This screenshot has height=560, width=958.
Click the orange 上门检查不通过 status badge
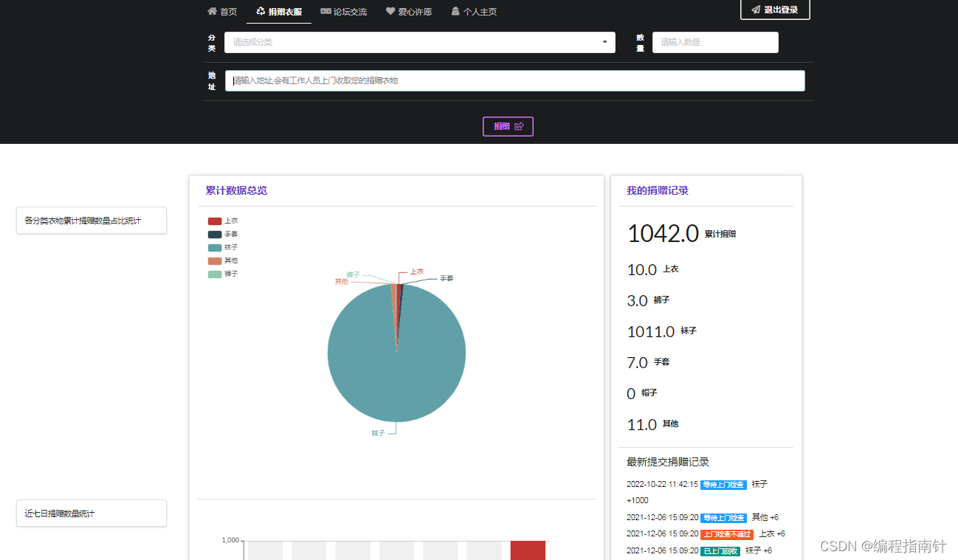tap(727, 534)
